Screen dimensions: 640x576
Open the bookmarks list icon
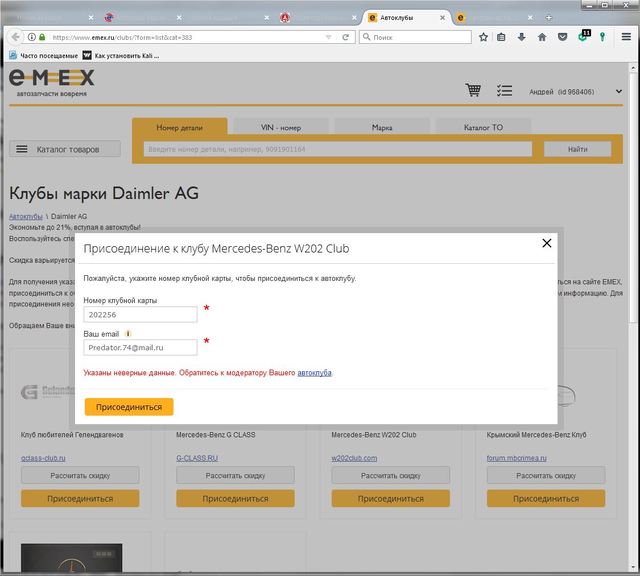(x=501, y=37)
